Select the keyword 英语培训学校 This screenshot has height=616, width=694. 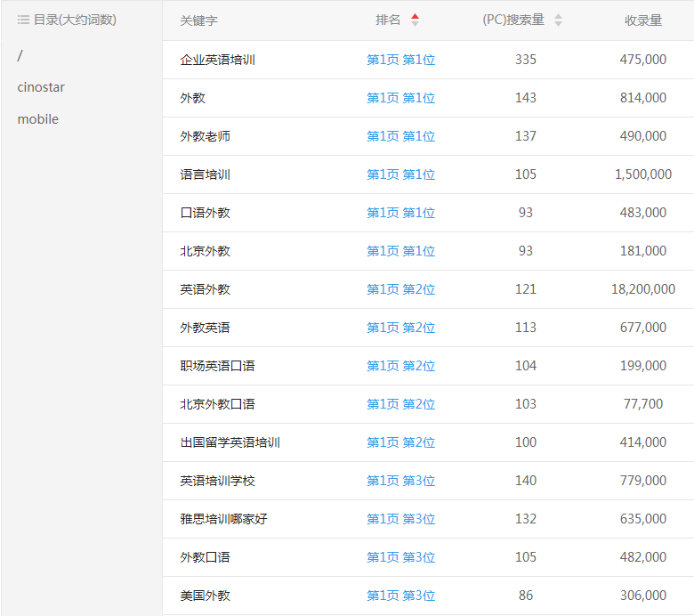pos(217,481)
